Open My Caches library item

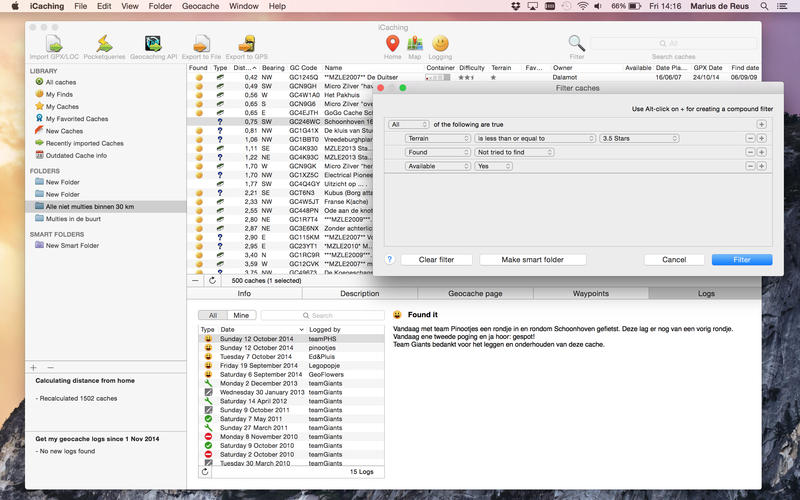click(x=62, y=107)
